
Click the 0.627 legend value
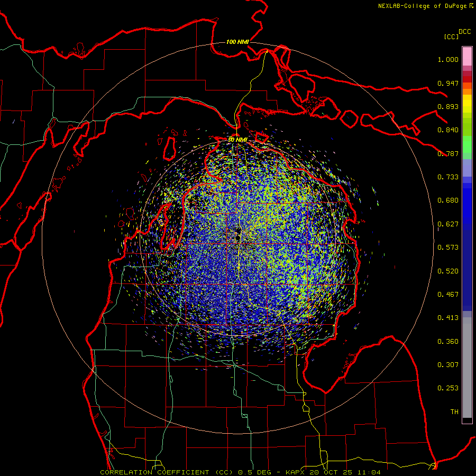448,224
